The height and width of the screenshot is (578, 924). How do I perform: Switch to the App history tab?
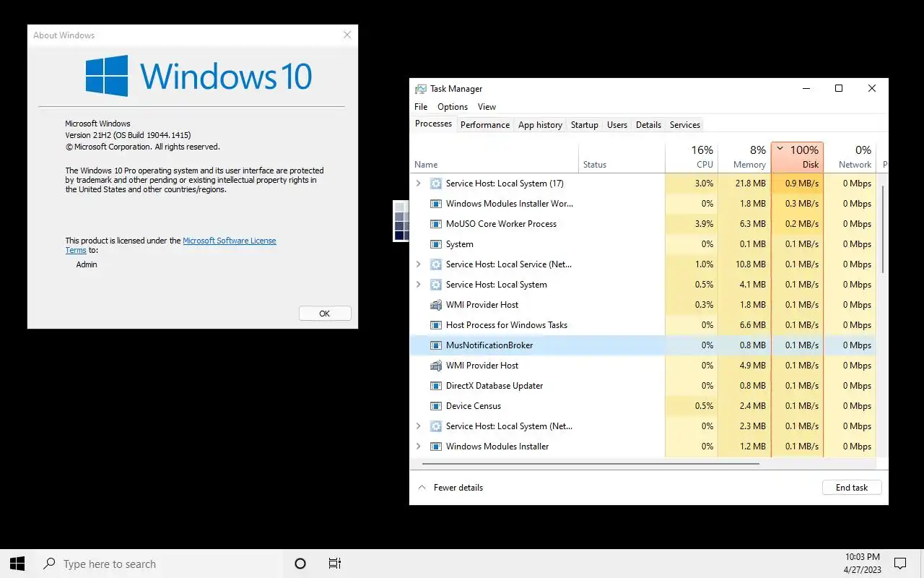coord(540,125)
